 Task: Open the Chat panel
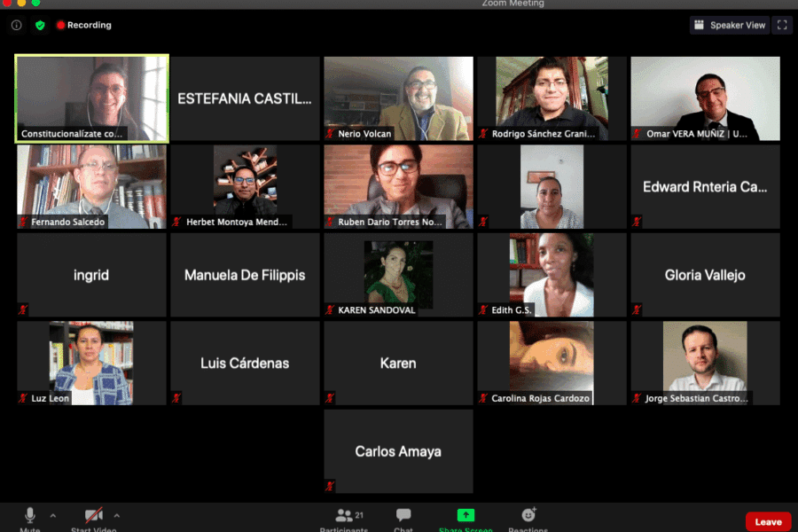(403, 517)
